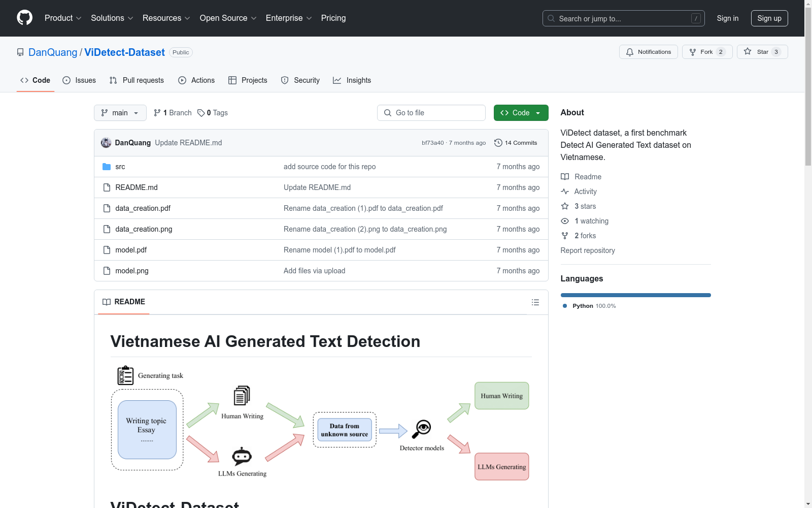Click the data_creation.png file icon
Image resolution: width=812 pixels, height=508 pixels.
tap(107, 229)
